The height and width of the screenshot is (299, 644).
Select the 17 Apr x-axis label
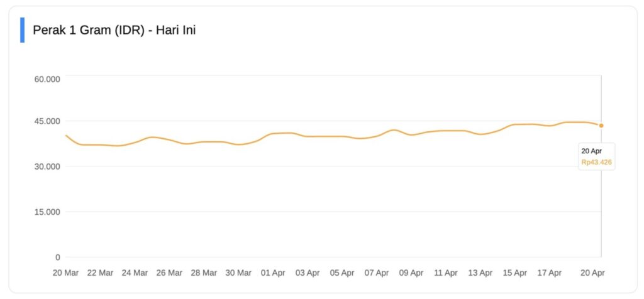point(550,273)
